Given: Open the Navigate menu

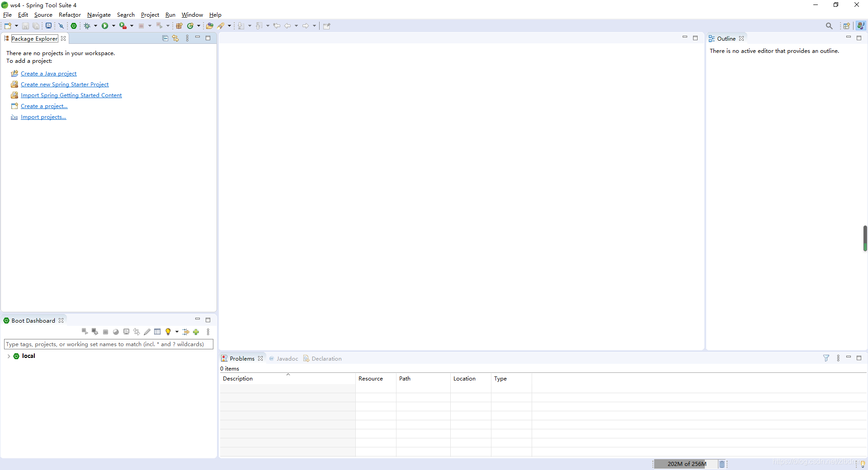Looking at the screenshot, I should (x=99, y=15).
